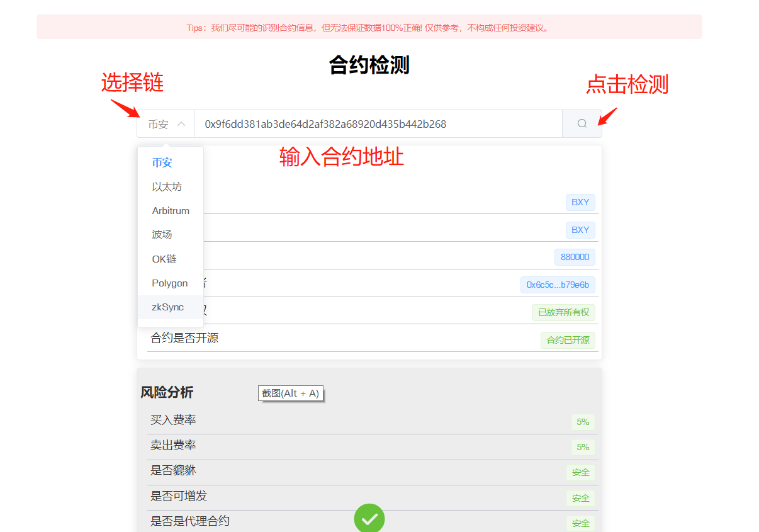
Task: Click the green checkmark circle icon
Action: (x=369, y=518)
